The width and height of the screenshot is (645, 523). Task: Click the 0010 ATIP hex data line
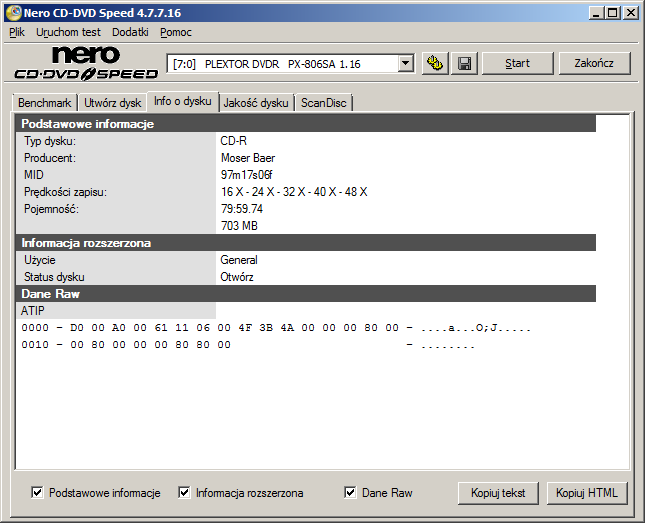tap(248, 345)
